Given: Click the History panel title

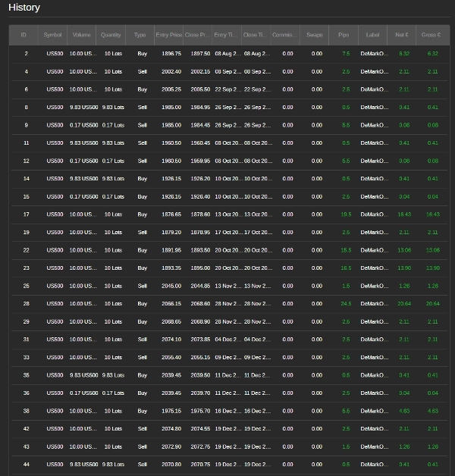Looking at the screenshot, I should pos(24,8).
